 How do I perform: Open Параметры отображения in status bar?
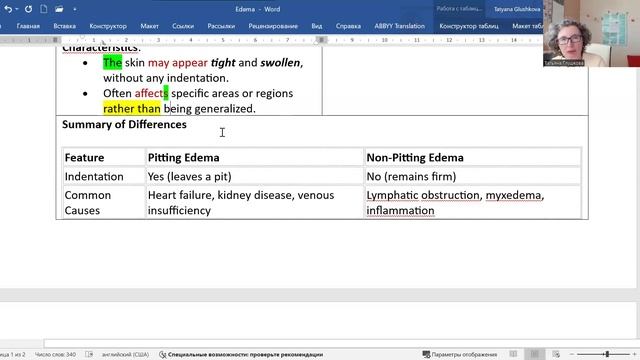pyautogui.click(x=460, y=354)
